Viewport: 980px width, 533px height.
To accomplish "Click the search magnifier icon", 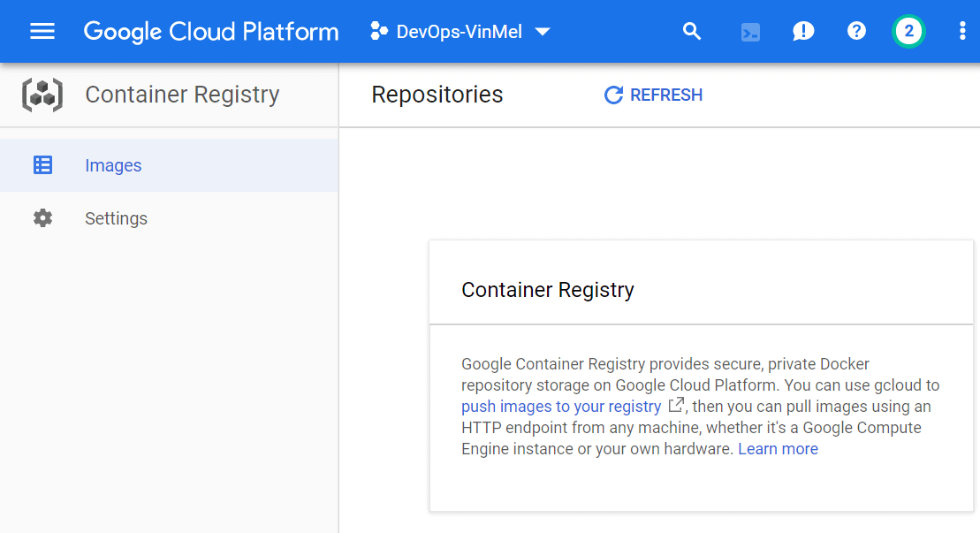I will pyautogui.click(x=692, y=32).
